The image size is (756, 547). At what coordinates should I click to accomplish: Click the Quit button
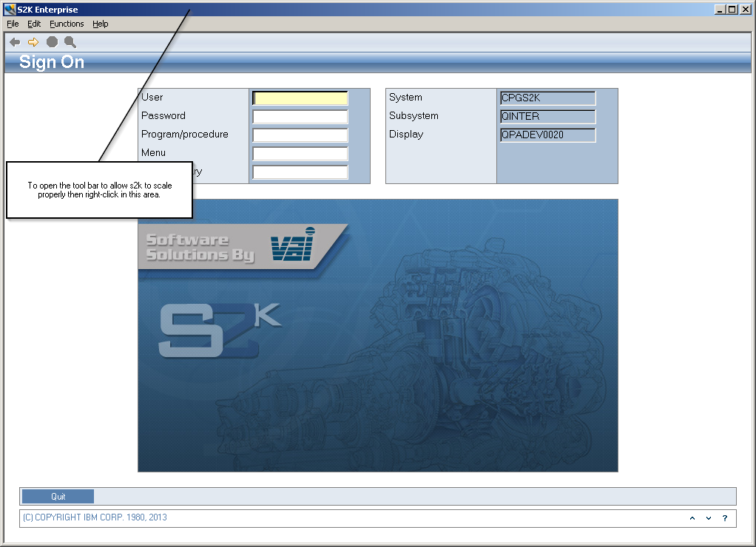[58, 497]
